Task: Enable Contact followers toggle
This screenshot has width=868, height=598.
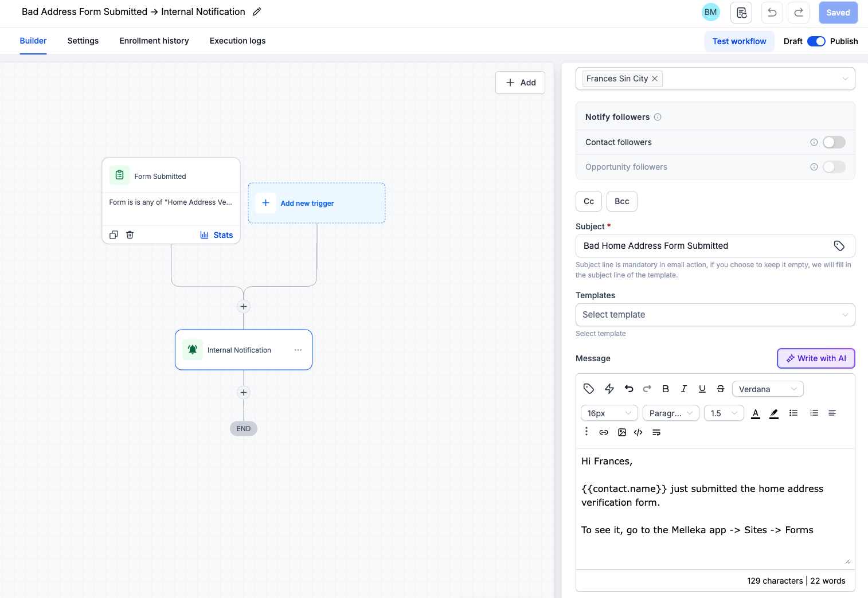Action: click(834, 142)
